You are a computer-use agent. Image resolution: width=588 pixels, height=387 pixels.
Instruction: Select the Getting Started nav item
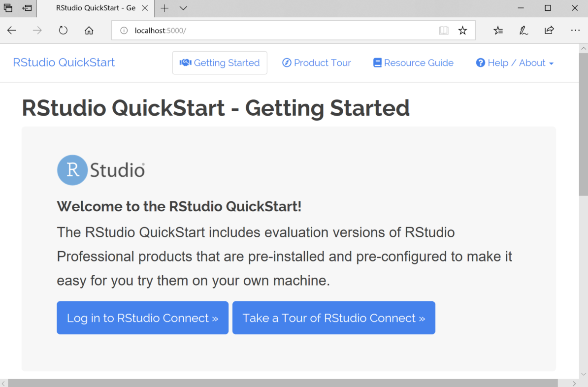pyautogui.click(x=220, y=63)
